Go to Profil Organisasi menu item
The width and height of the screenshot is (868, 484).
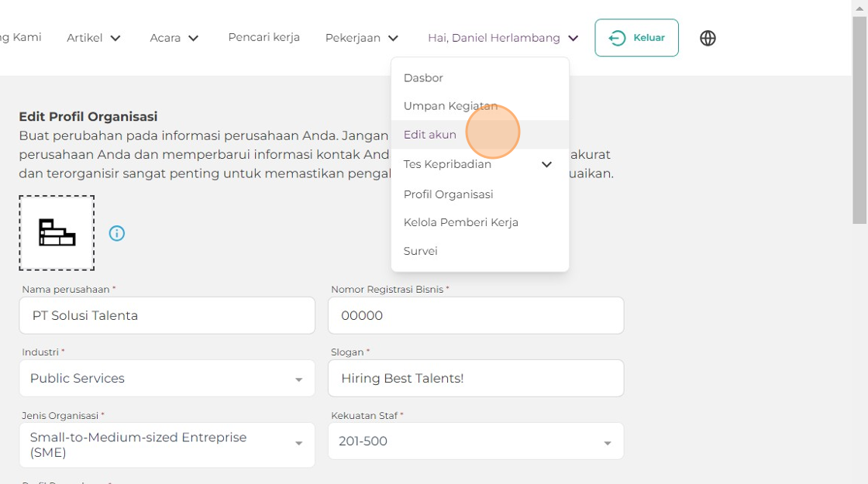[448, 194]
